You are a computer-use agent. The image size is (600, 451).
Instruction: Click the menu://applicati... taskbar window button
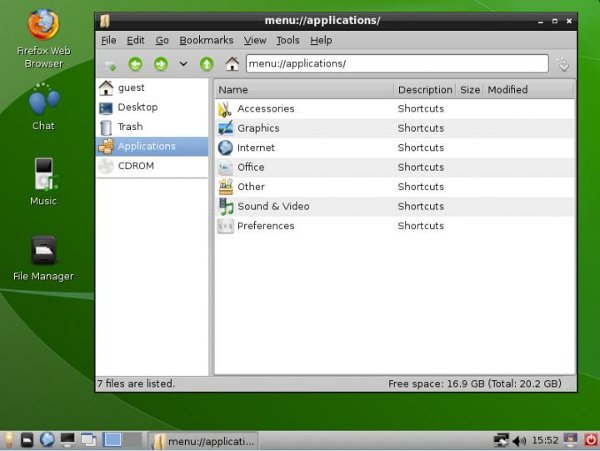pyautogui.click(x=203, y=441)
